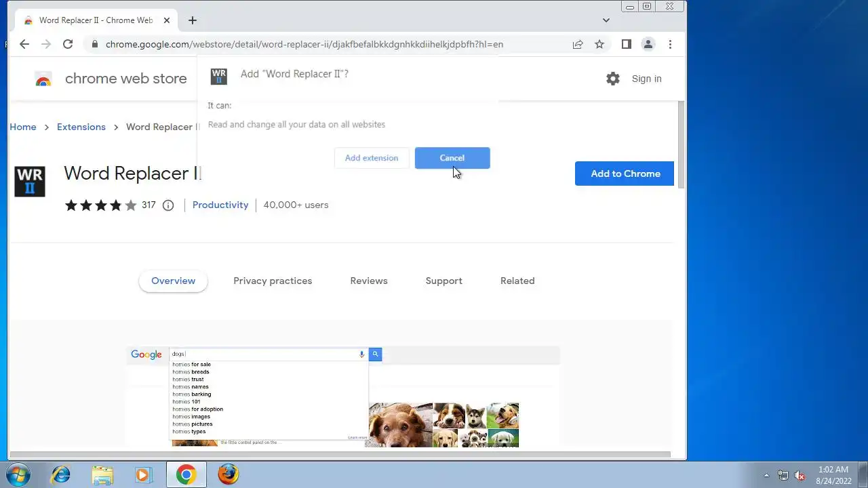Click the Chrome back arrow
The height and width of the screenshot is (488, 868).
pyautogui.click(x=24, y=44)
